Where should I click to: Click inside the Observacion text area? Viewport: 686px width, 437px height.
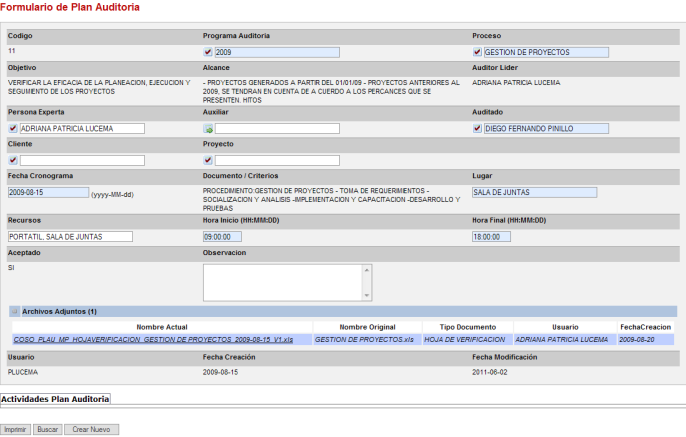[x=286, y=282]
